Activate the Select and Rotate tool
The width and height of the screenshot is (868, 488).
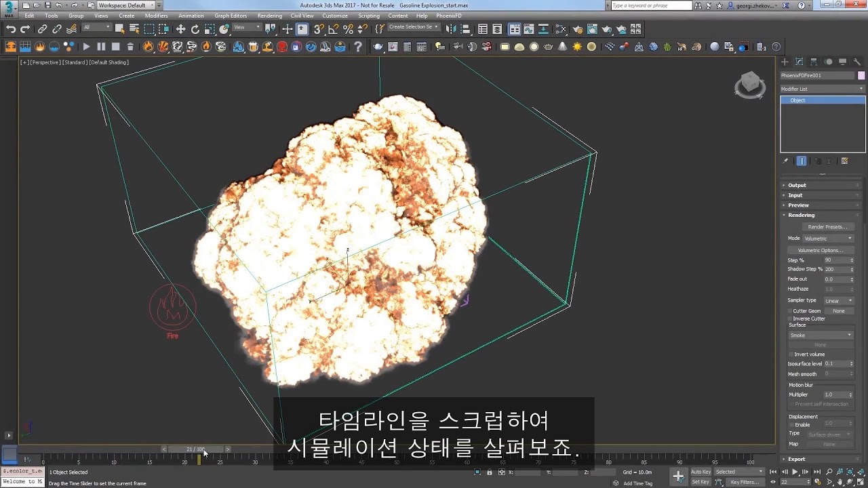195,29
